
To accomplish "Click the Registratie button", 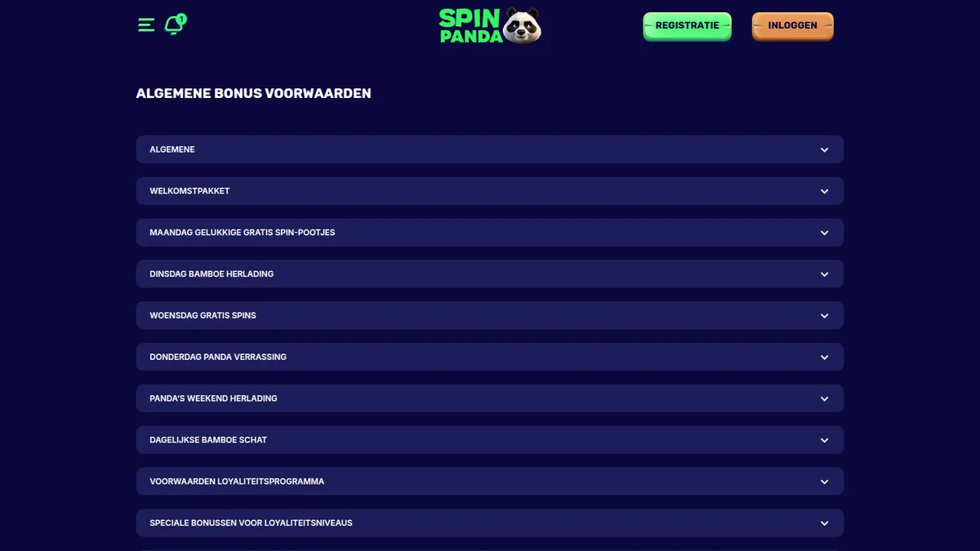I will pyautogui.click(x=687, y=26).
